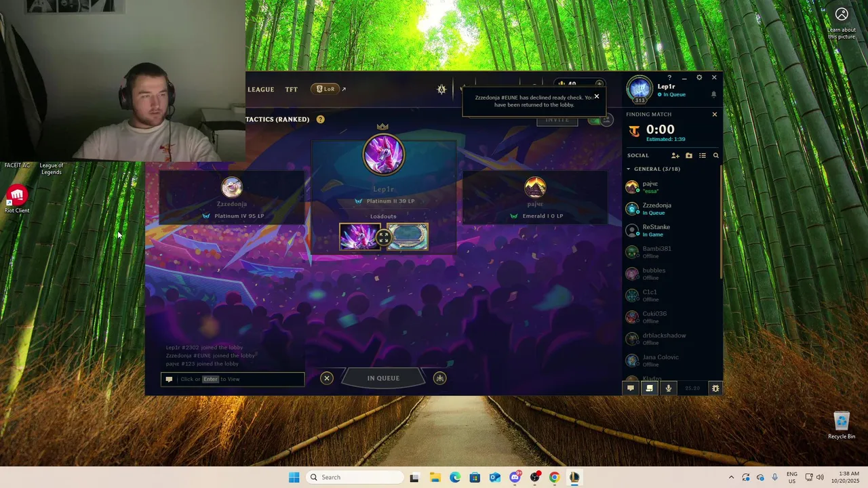
Task: Switch to the LEAGUE tab
Action: tap(261, 89)
